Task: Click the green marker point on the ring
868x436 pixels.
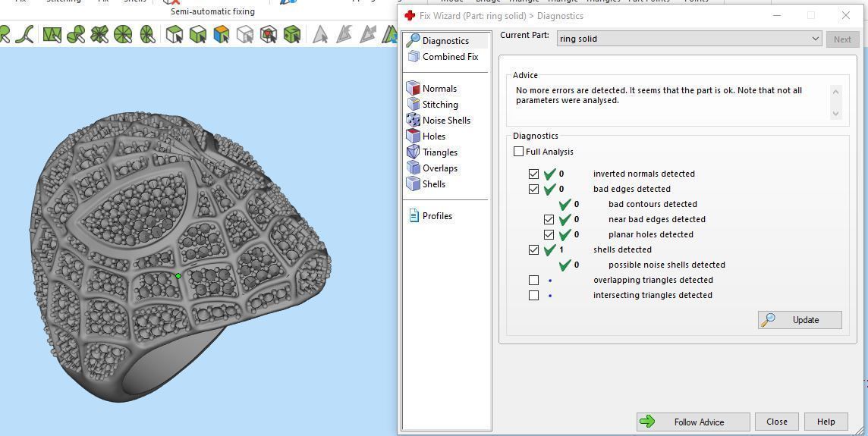Action: [178, 275]
